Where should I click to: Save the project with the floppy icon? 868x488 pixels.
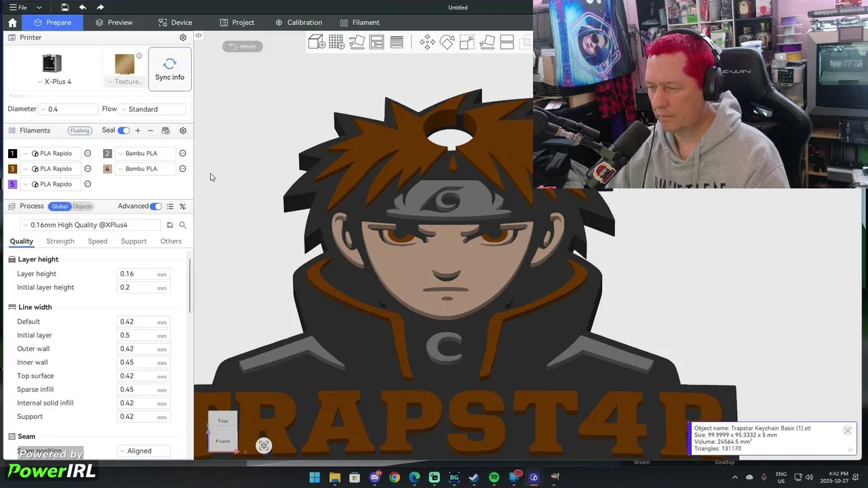[x=64, y=7]
